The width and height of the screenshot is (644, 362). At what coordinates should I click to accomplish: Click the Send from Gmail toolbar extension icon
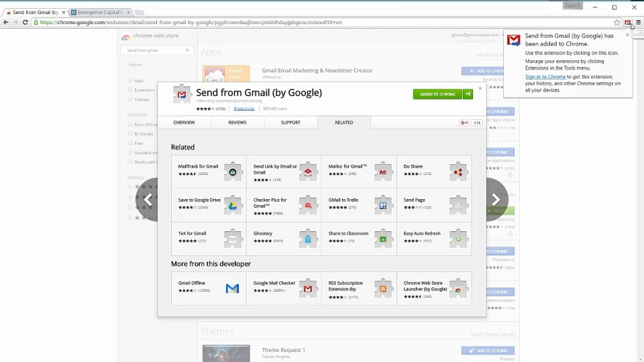click(x=628, y=22)
